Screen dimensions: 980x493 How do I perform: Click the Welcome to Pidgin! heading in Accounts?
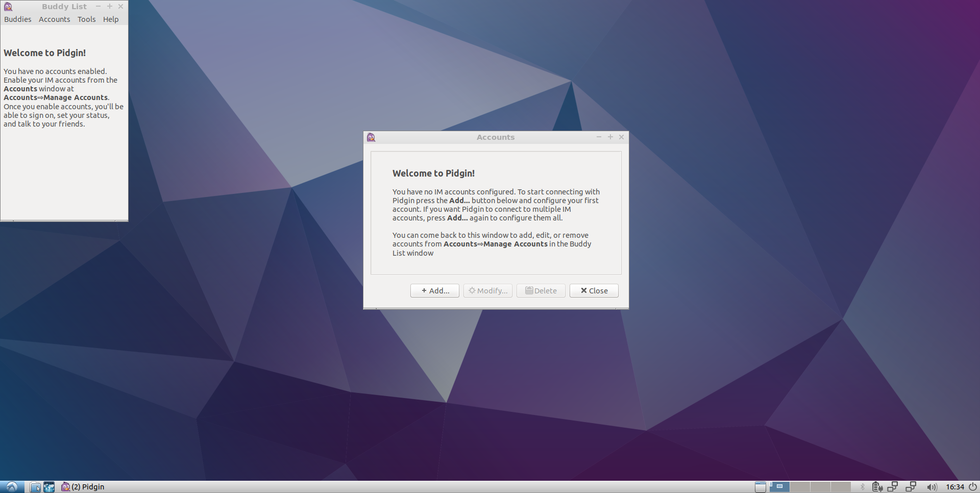[x=433, y=174]
